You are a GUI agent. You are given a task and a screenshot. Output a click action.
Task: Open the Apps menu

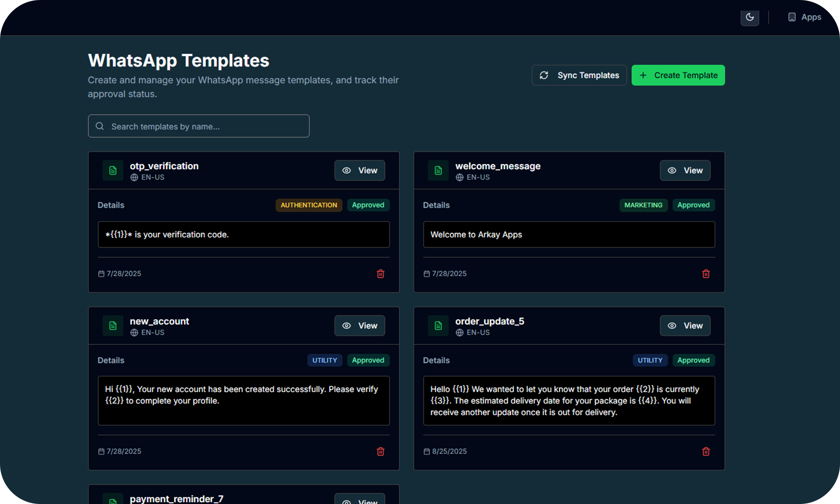pos(804,17)
